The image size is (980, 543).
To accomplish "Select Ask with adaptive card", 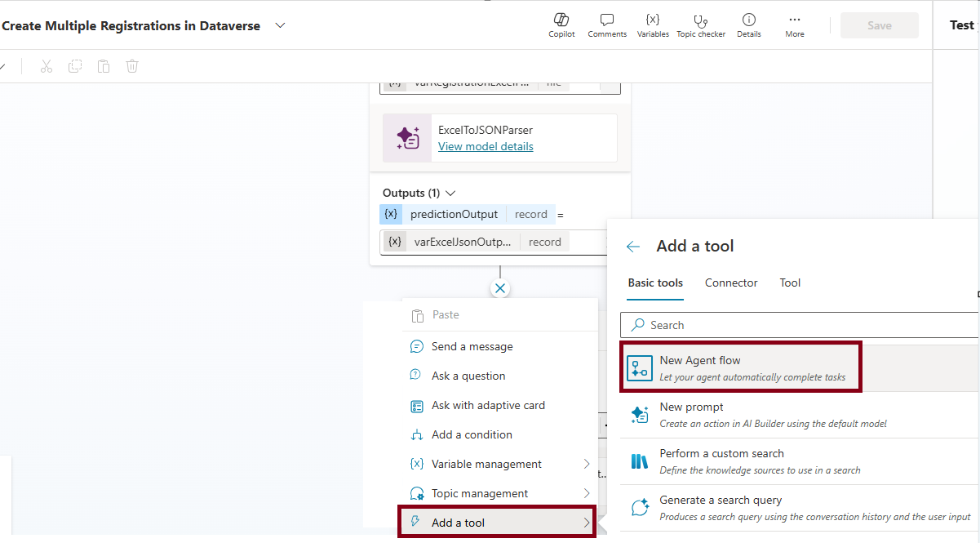I will (x=487, y=406).
